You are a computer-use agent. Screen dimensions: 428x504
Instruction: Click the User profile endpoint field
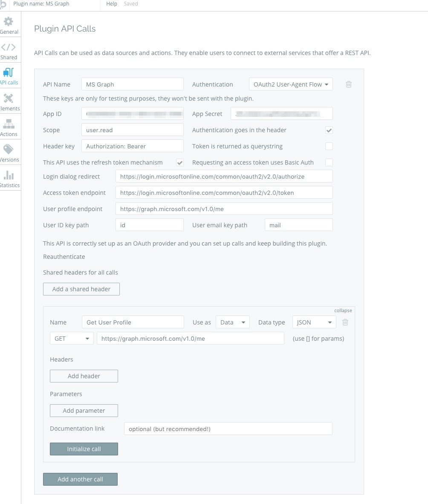pyautogui.click(x=224, y=209)
